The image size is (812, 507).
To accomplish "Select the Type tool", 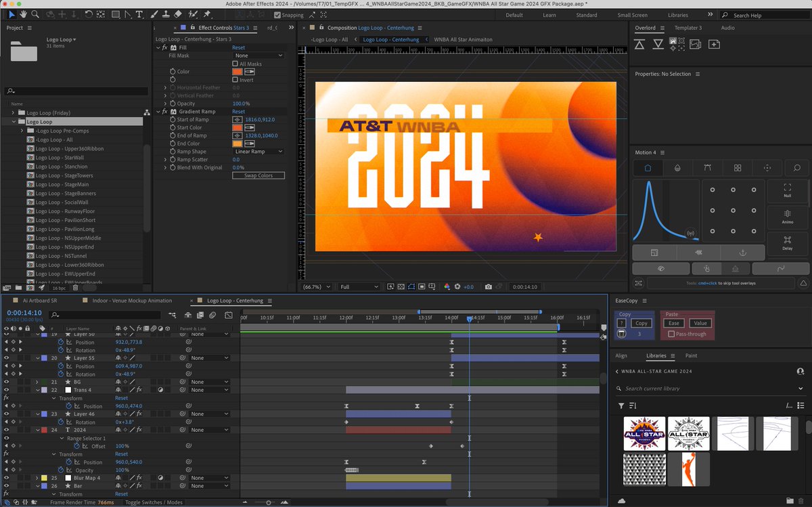I will tap(139, 14).
